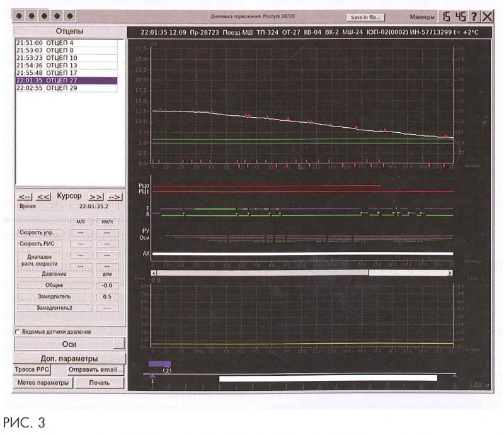Open Доп. параметры panel
504x435 pixels.
(x=69, y=359)
